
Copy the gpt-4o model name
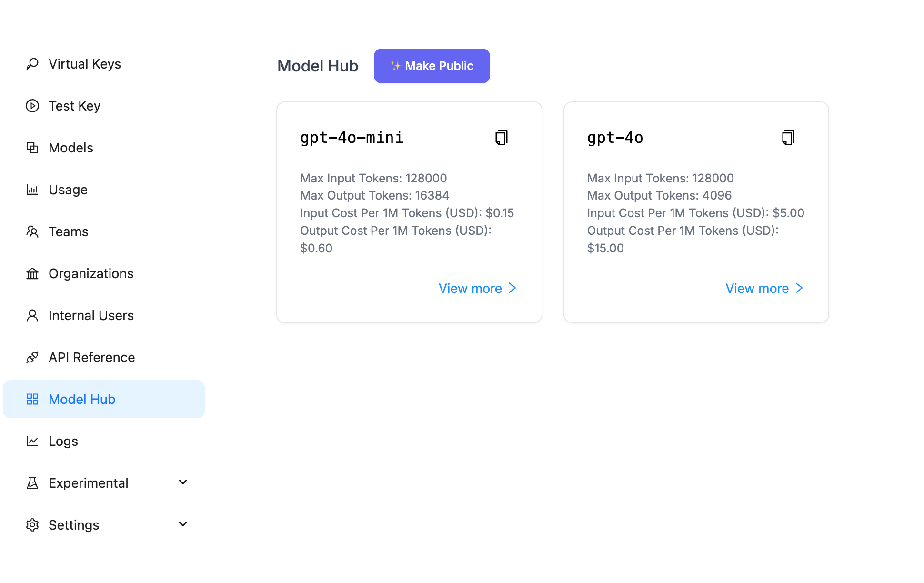[x=788, y=138]
